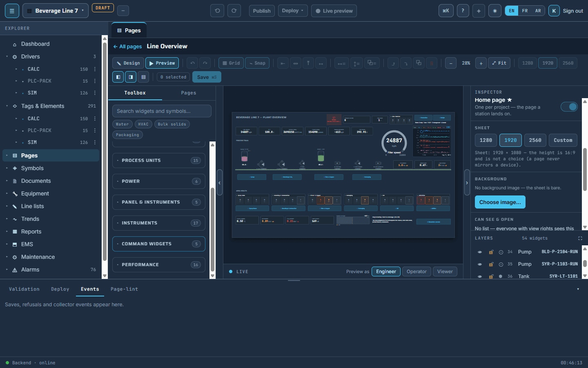Expand the INSTRUMENTS toolbox group
The width and height of the screenshot is (588, 368).
tap(159, 223)
